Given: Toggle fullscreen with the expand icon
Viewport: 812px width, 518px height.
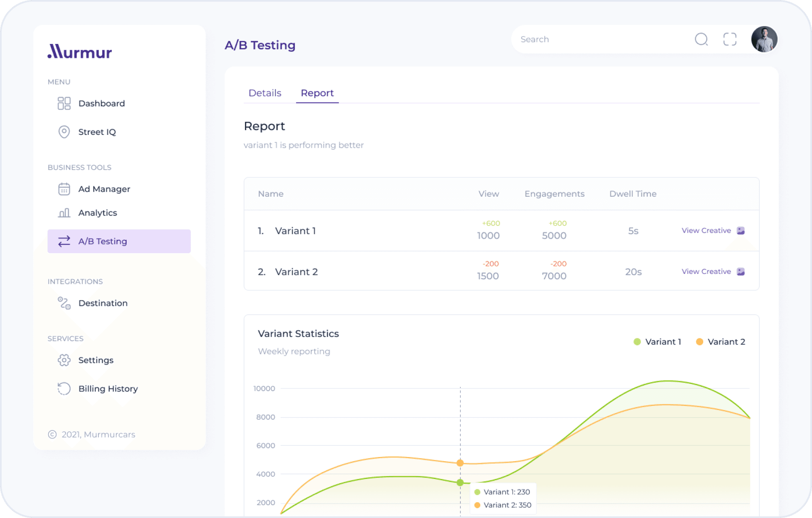Looking at the screenshot, I should tap(729, 39).
